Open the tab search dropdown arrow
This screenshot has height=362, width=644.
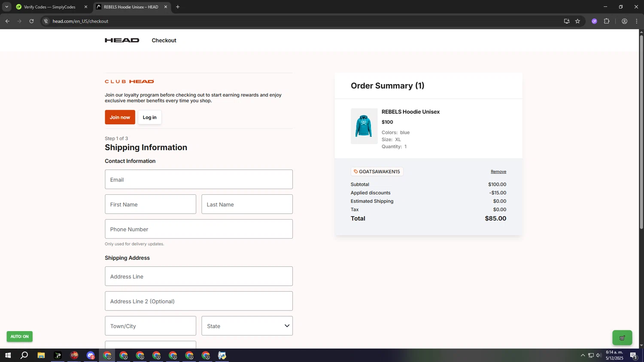[6, 7]
